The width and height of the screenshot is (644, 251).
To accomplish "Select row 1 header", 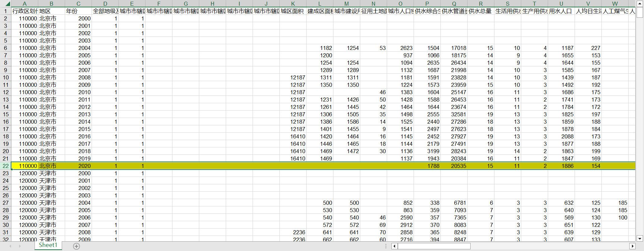I will 5,11.
